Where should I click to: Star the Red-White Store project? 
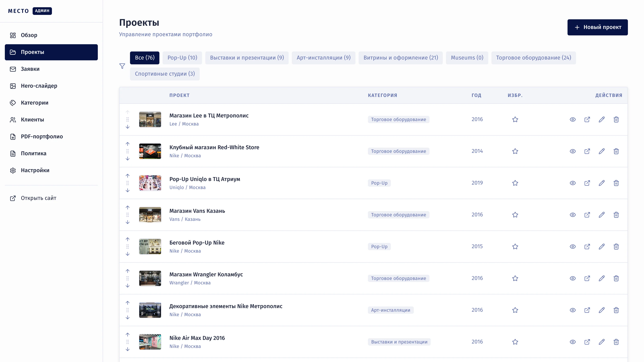pyautogui.click(x=515, y=151)
